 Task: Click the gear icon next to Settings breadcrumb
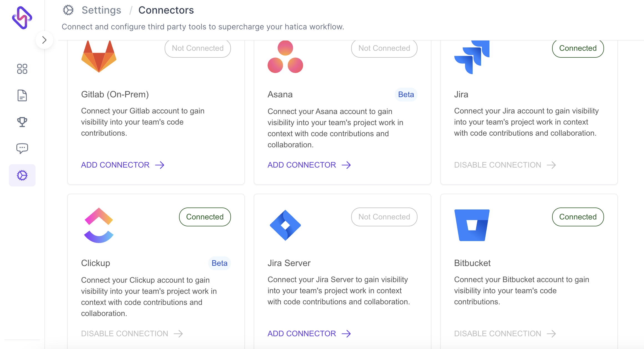click(68, 10)
